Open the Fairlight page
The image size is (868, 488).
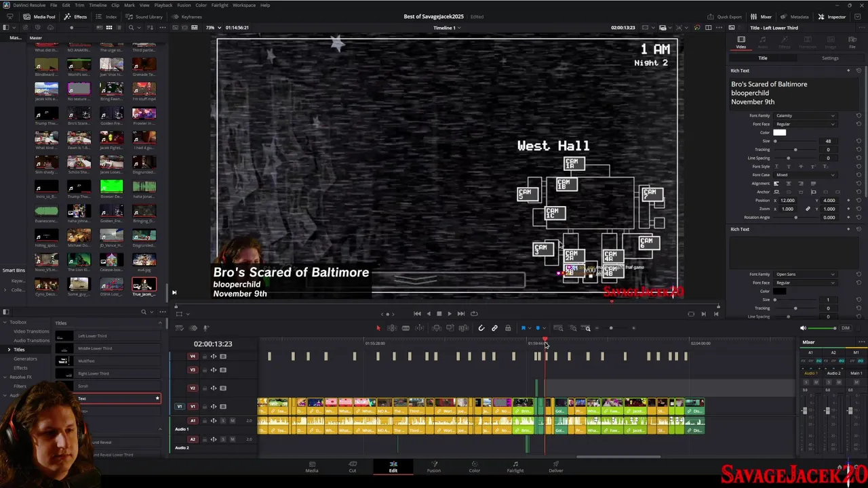(515, 467)
